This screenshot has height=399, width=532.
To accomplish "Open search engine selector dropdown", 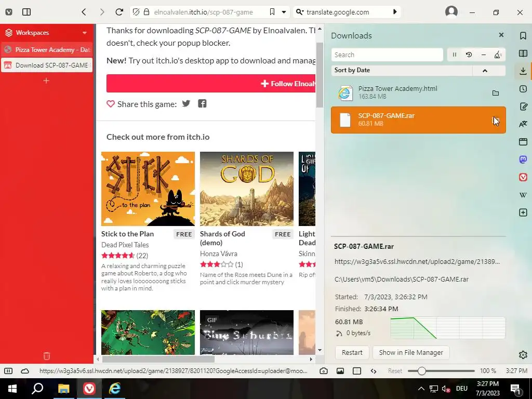I will pos(300,12).
